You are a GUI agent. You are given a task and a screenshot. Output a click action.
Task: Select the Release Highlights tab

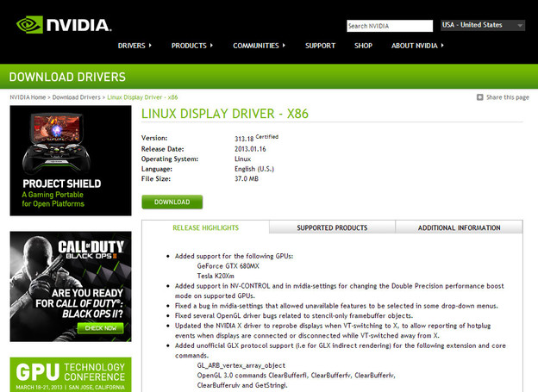coord(205,227)
